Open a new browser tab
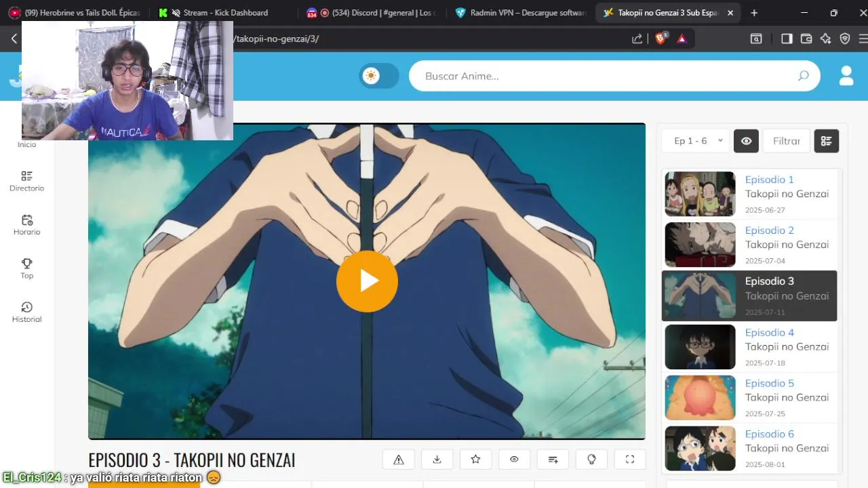 coord(754,13)
